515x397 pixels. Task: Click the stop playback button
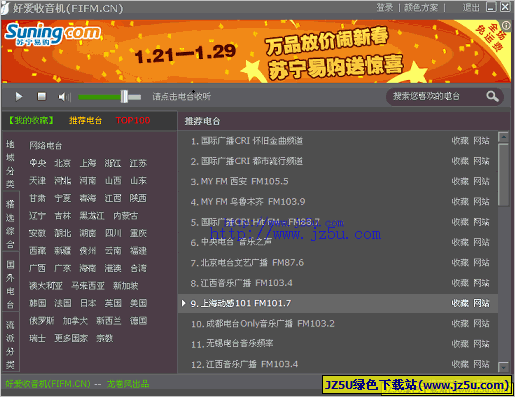pyautogui.click(x=42, y=97)
